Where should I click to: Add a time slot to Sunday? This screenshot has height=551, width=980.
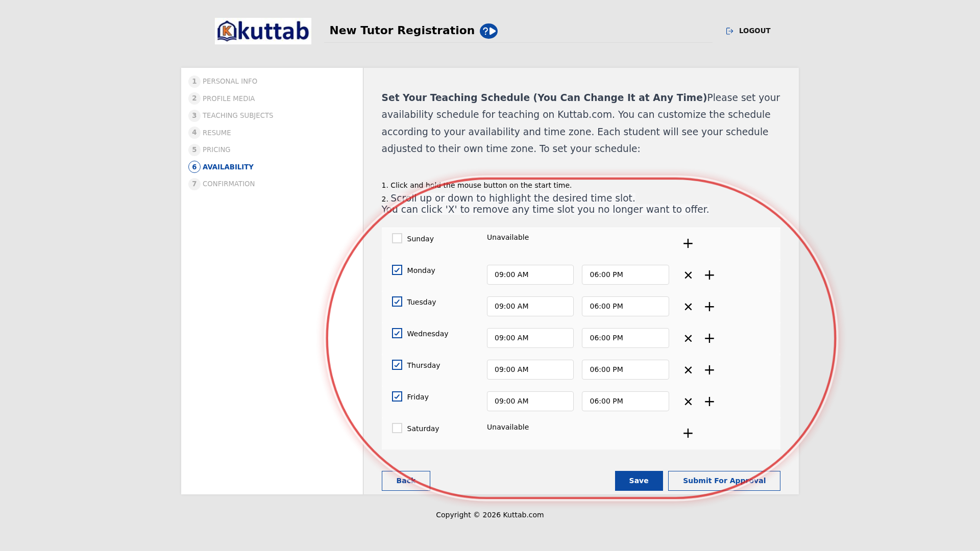(x=688, y=243)
